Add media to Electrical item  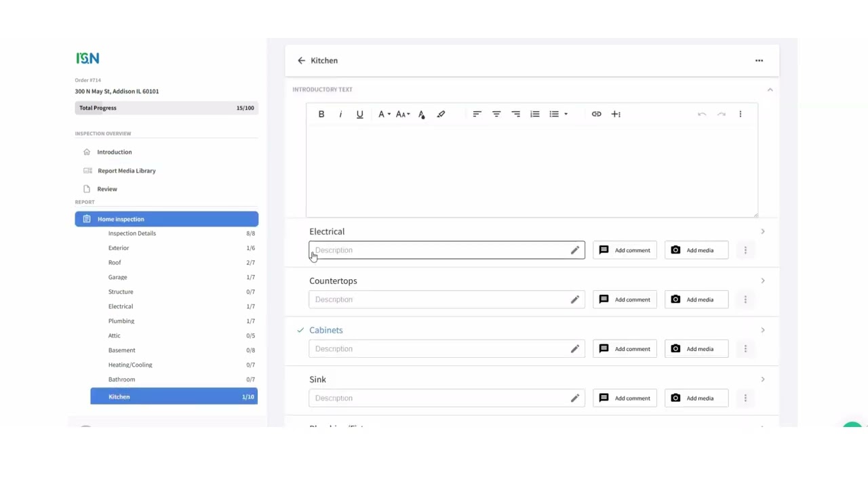696,250
